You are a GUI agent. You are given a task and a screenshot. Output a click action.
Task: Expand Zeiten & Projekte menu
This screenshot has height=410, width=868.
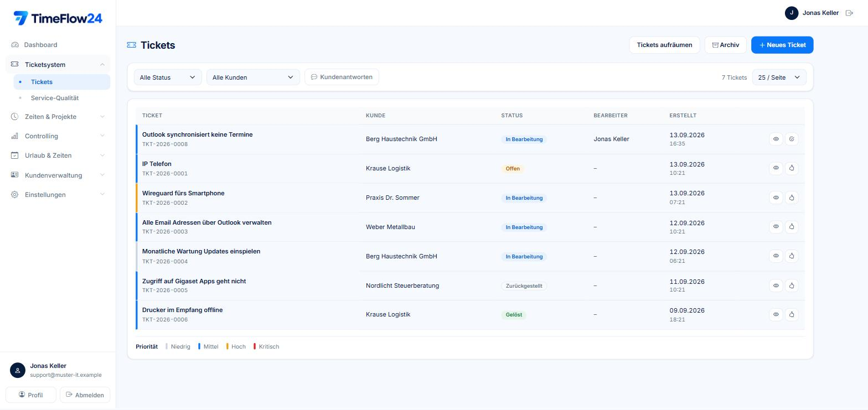(x=58, y=117)
